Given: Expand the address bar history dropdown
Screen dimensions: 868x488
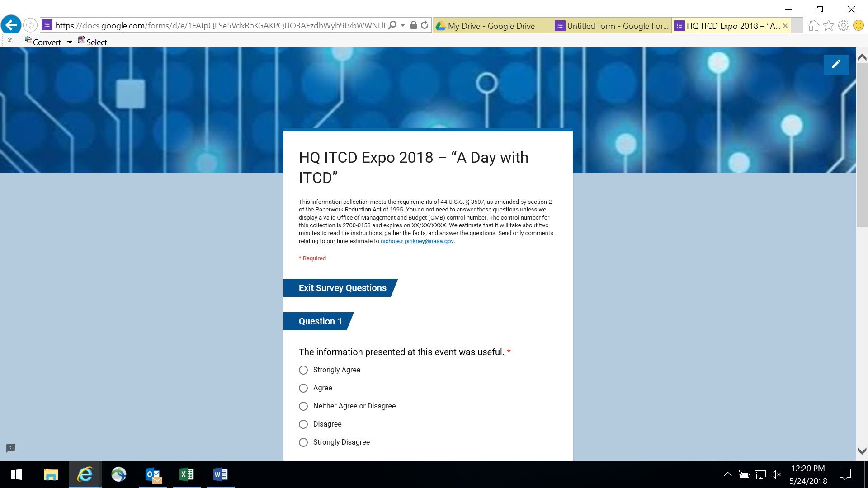Looking at the screenshot, I should tap(403, 25).
